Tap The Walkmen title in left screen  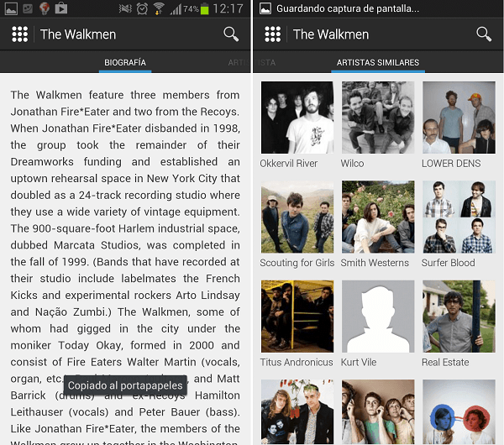(x=78, y=34)
